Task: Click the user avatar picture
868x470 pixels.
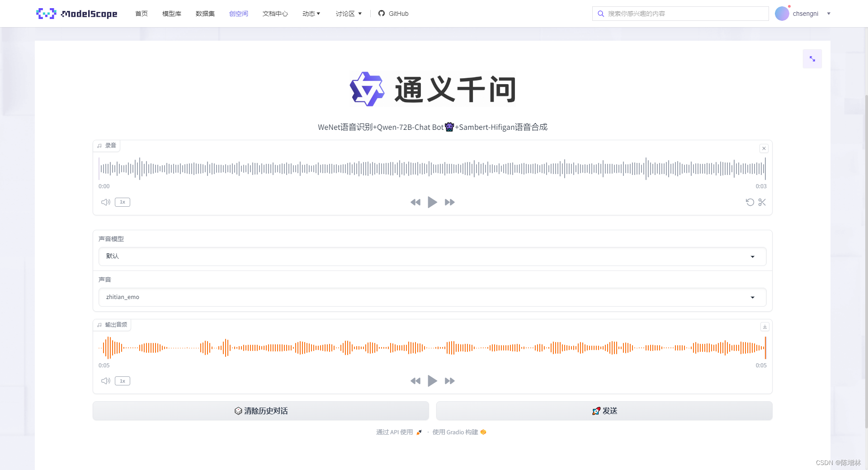Action: coord(782,14)
